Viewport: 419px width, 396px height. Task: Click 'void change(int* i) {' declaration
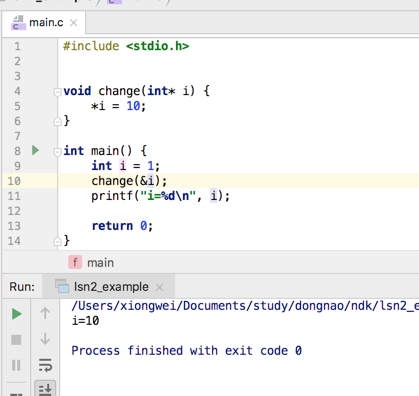[x=136, y=91]
